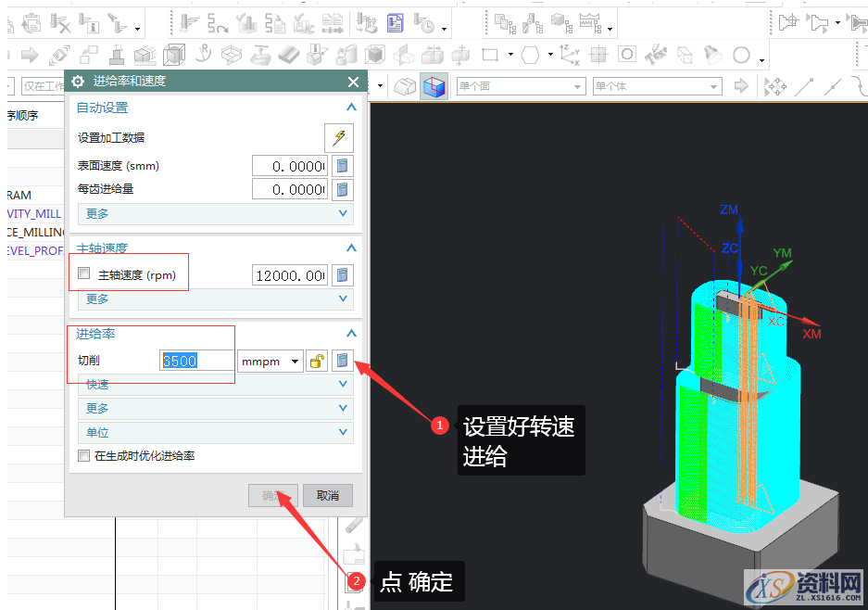
Task: Click the padlock icon next to mmpm
Action: [x=317, y=361]
